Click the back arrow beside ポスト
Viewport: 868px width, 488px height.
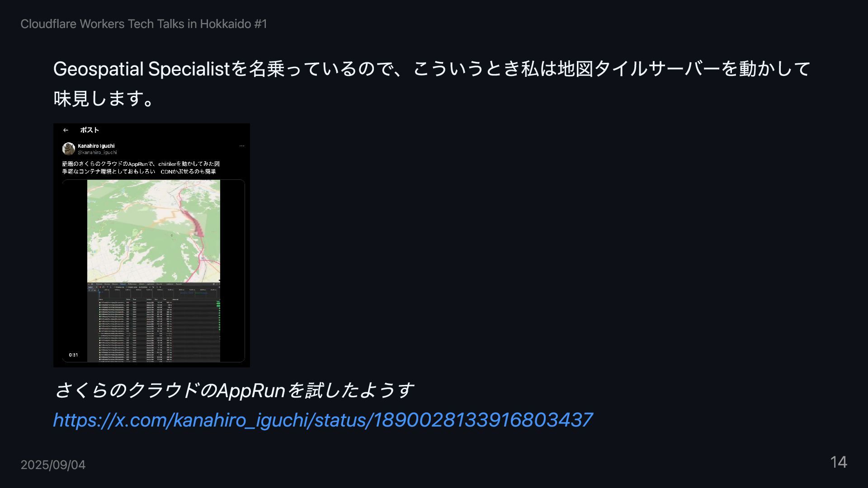tap(66, 130)
